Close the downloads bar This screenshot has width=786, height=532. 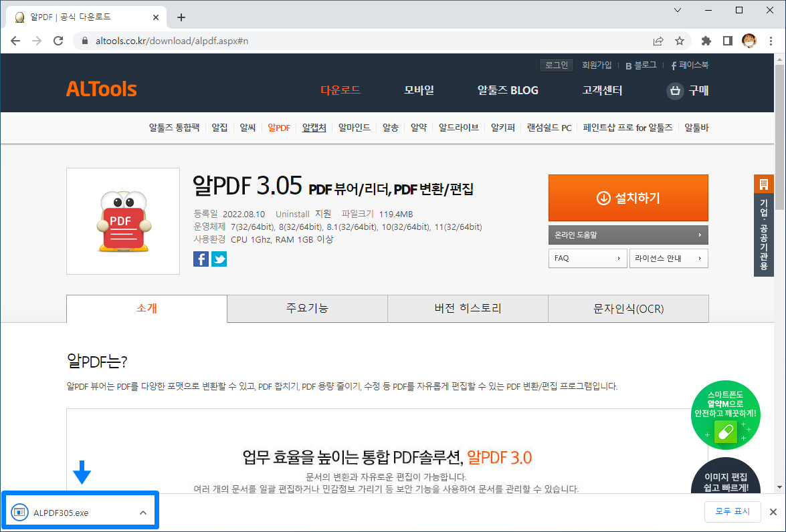pyautogui.click(x=773, y=512)
